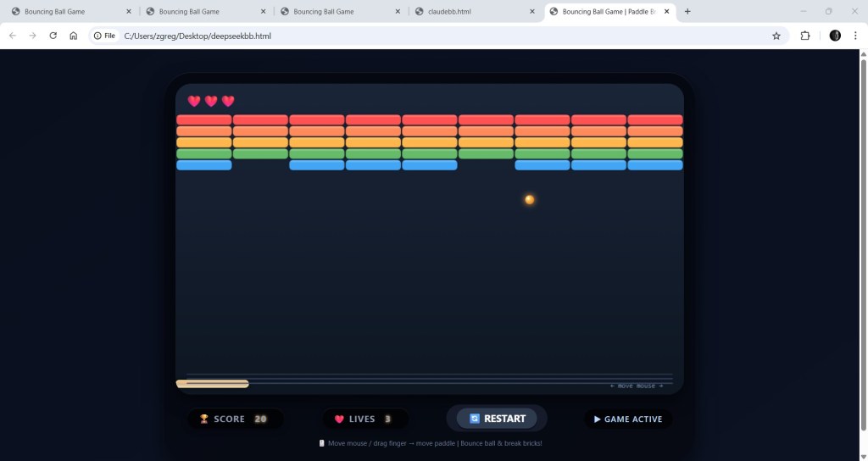The width and height of the screenshot is (868, 461).
Task: Reload the page with the refresh icon
Action: pos(53,36)
